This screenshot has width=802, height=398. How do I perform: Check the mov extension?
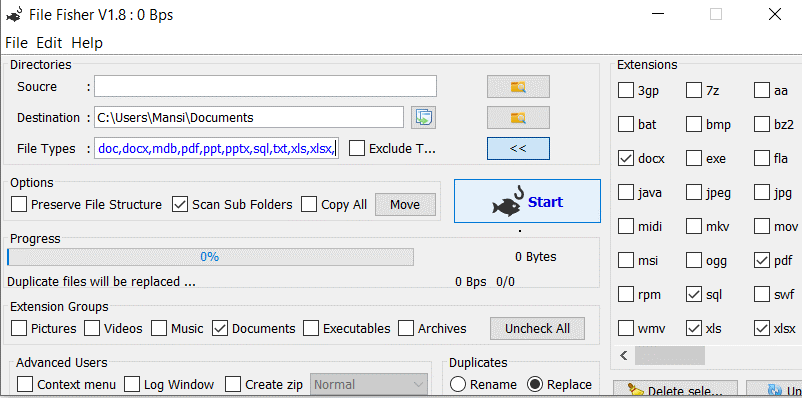tap(762, 226)
